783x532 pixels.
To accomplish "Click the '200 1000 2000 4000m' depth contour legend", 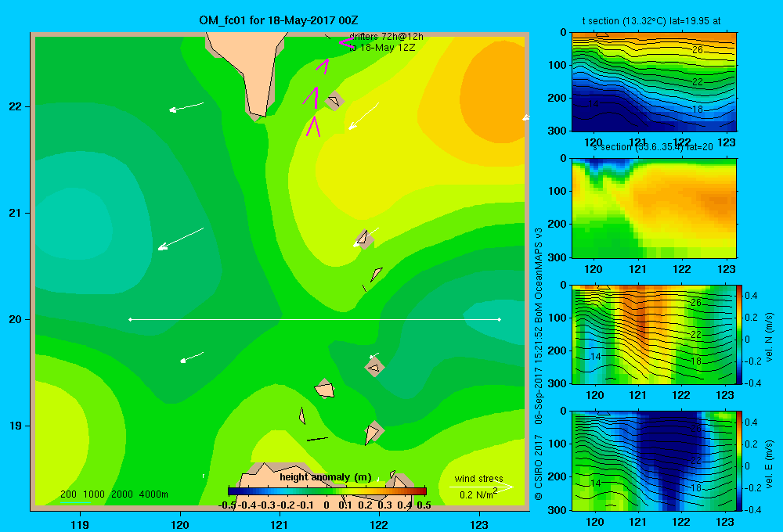I will [114, 494].
